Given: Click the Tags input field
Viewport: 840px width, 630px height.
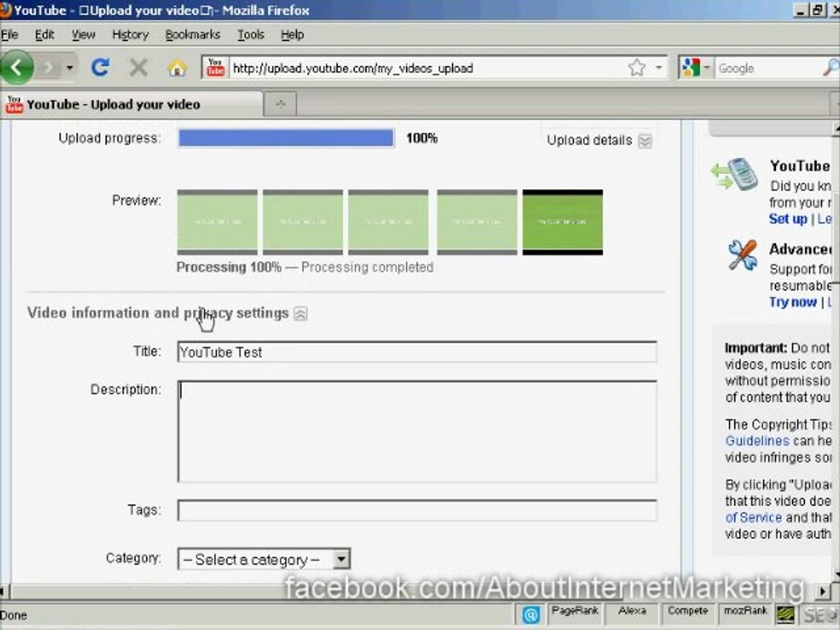Looking at the screenshot, I should point(416,510).
